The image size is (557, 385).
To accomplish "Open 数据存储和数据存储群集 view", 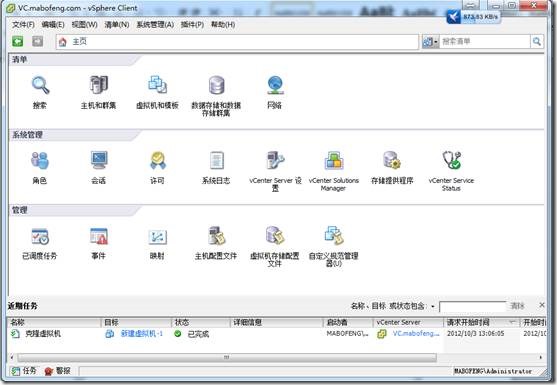I will click(x=216, y=86).
